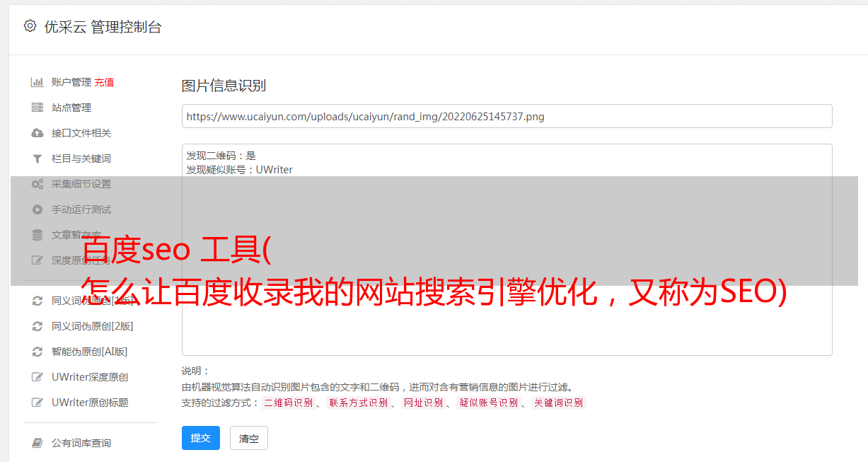Click the cloud upload icon for 接口文件相关
The width and height of the screenshot is (868, 462).
click(37, 133)
